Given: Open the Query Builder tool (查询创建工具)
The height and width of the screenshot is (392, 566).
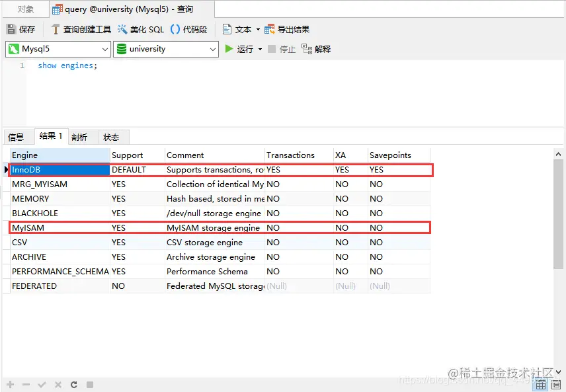Looking at the screenshot, I should 81,29.
